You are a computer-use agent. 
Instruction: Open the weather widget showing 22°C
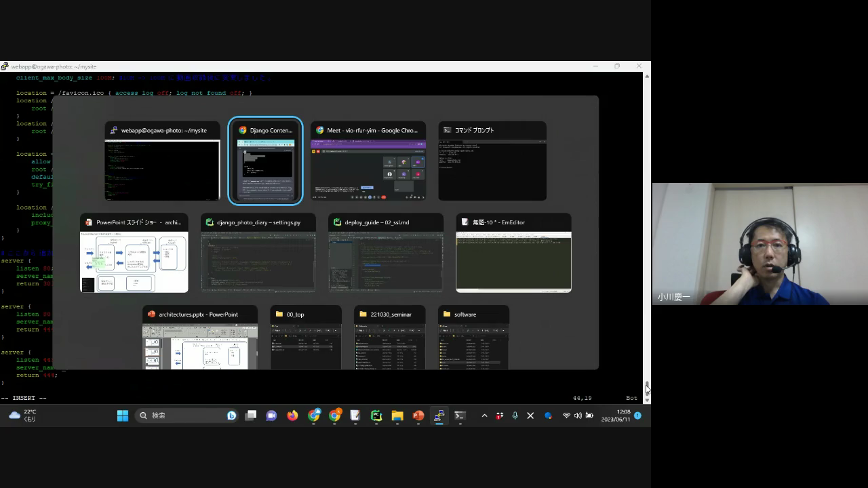click(x=23, y=415)
